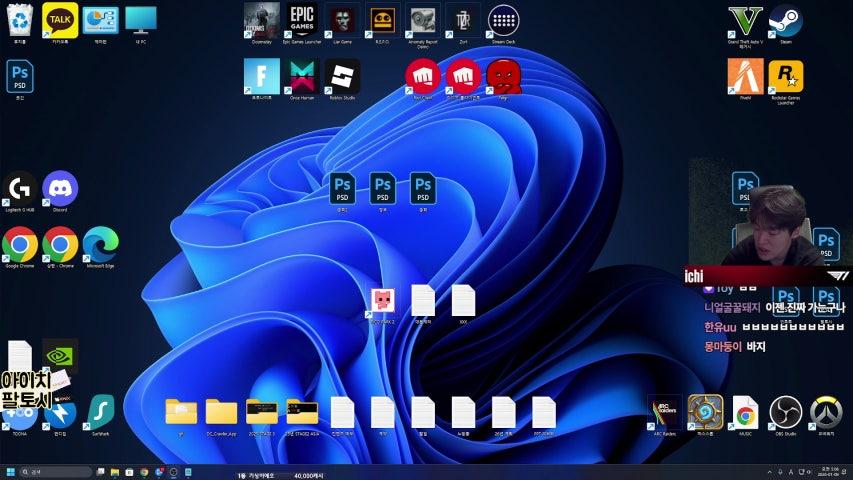Select the MUSIC Chrome file icon
The height and width of the screenshot is (480, 853).
745,415
